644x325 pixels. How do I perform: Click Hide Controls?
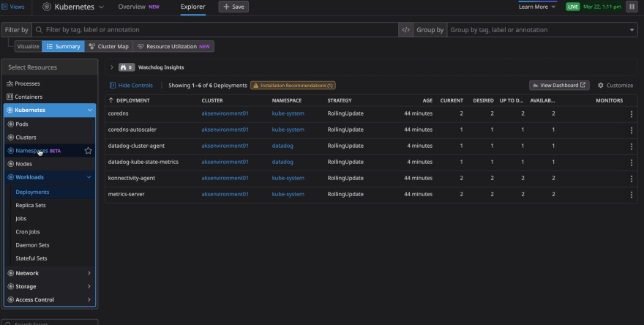click(x=131, y=86)
